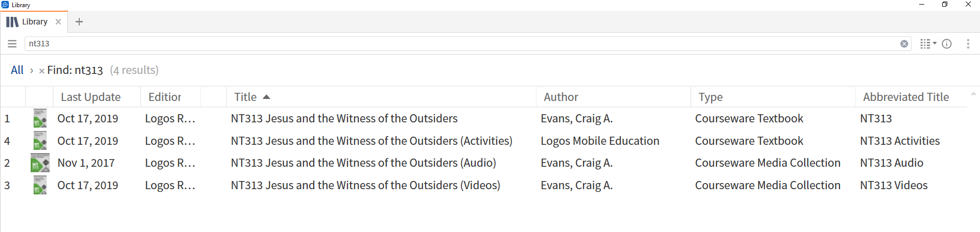Show the resource information panel icon
This screenshot has height=232, width=980.
947,44
